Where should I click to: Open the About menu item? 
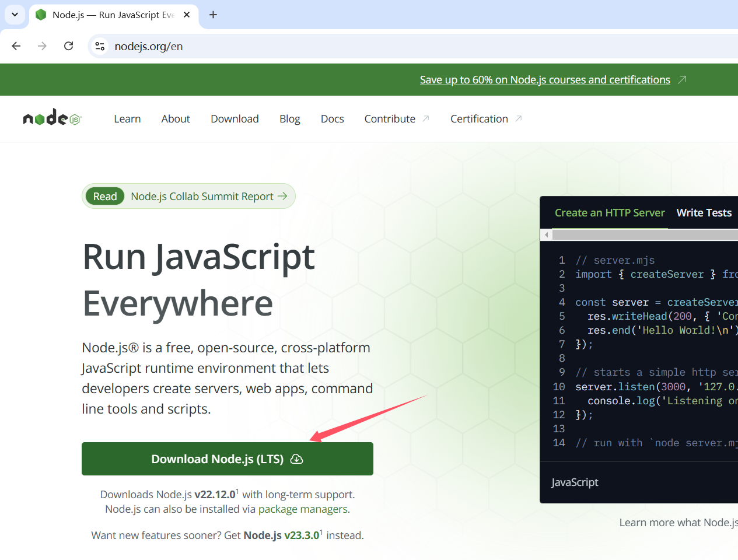pyautogui.click(x=176, y=119)
